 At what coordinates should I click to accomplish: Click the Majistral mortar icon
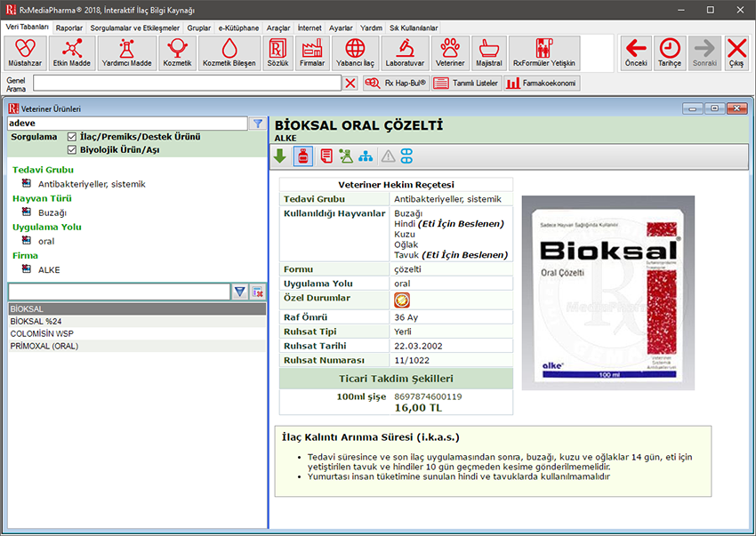coord(487,52)
